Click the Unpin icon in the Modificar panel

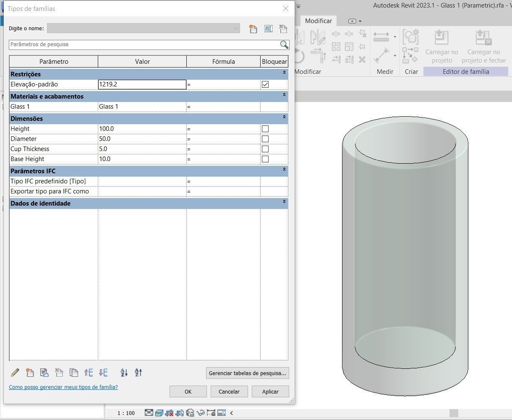pos(363,34)
